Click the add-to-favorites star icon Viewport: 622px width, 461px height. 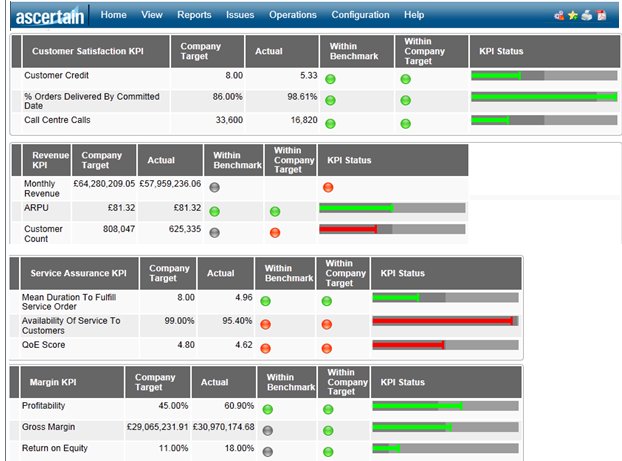point(572,15)
